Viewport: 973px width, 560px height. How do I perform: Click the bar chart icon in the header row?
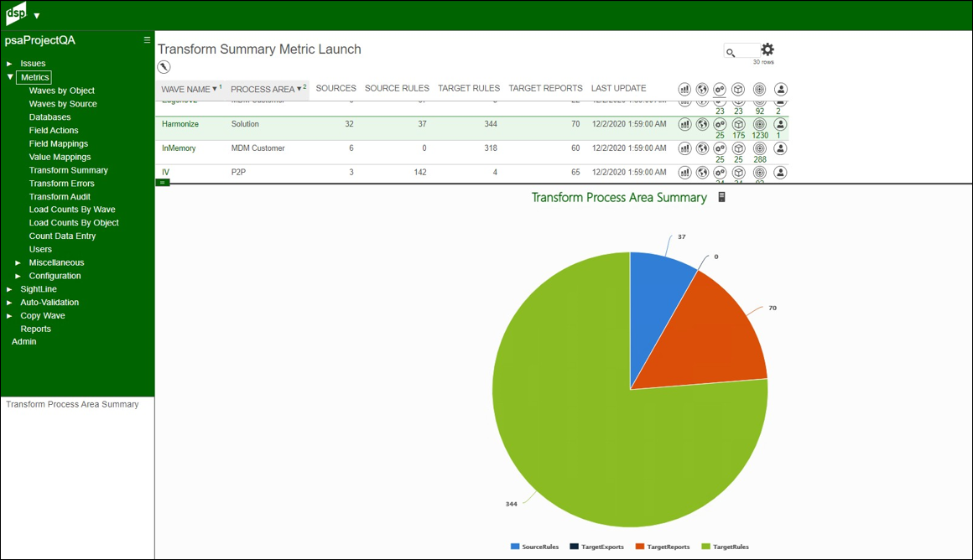tap(684, 90)
